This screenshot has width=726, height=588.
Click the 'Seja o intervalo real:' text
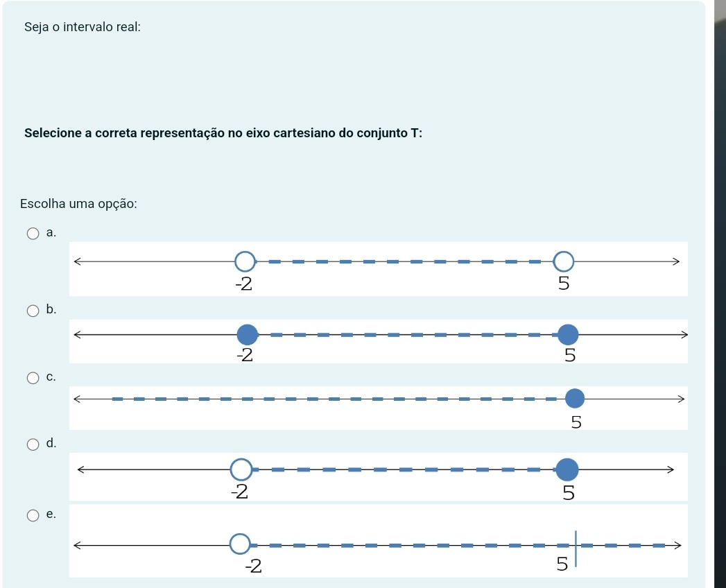[x=83, y=27]
